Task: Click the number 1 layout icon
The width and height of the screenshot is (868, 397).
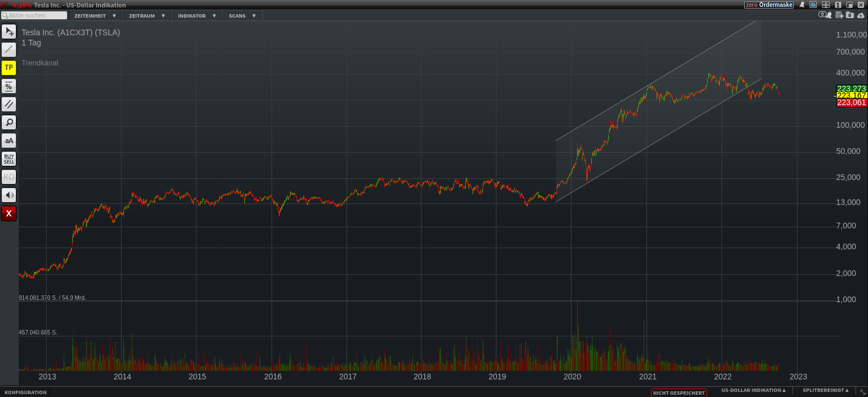Action: [x=838, y=5]
